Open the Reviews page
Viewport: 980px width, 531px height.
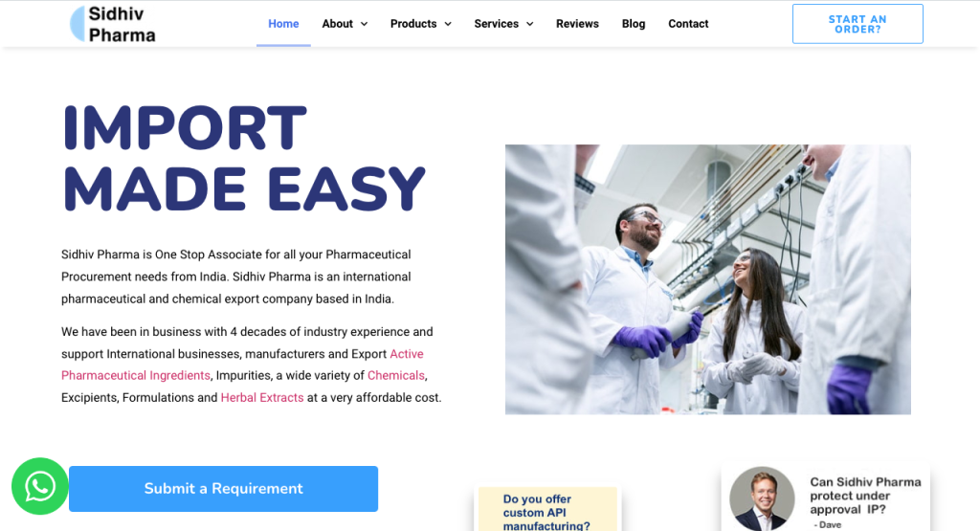[577, 24]
